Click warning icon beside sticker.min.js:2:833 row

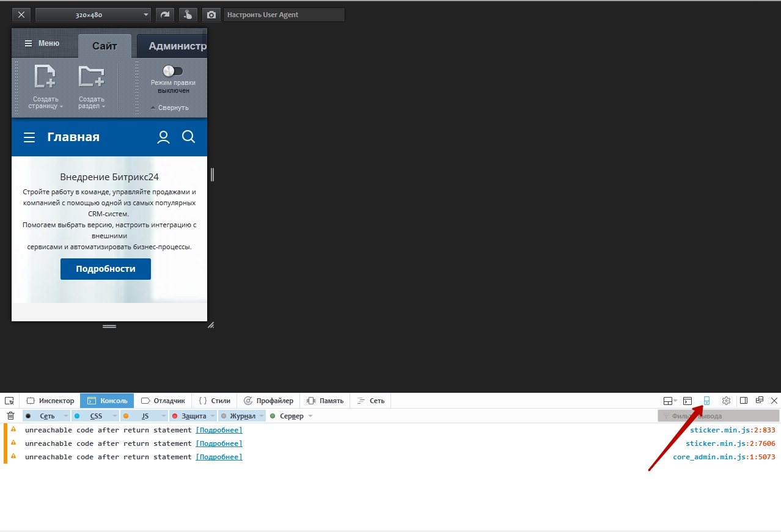tap(13, 429)
